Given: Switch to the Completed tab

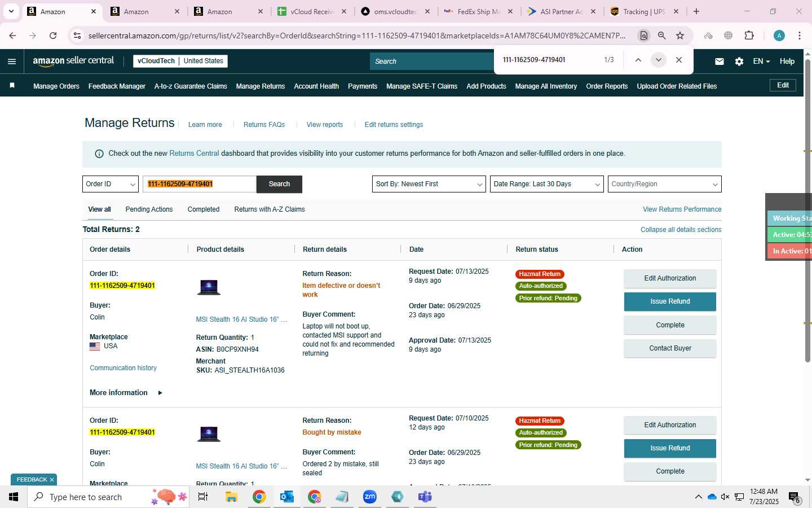Looking at the screenshot, I should [204, 209].
